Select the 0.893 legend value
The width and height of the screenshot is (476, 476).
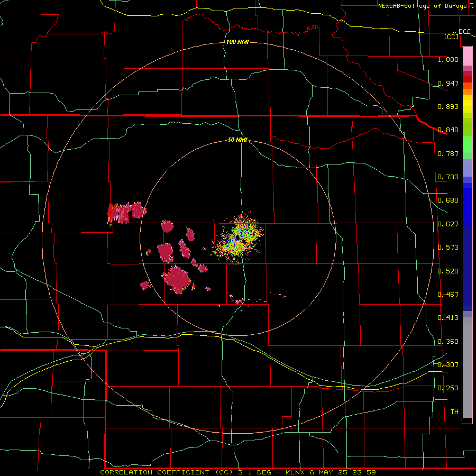(x=448, y=106)
